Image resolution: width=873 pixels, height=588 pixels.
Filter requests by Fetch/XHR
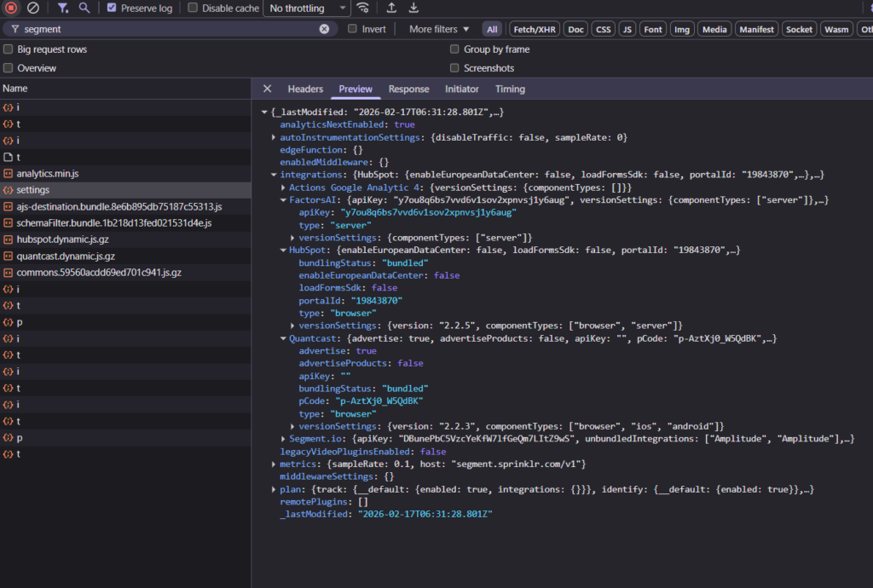[x=534, y=29]
